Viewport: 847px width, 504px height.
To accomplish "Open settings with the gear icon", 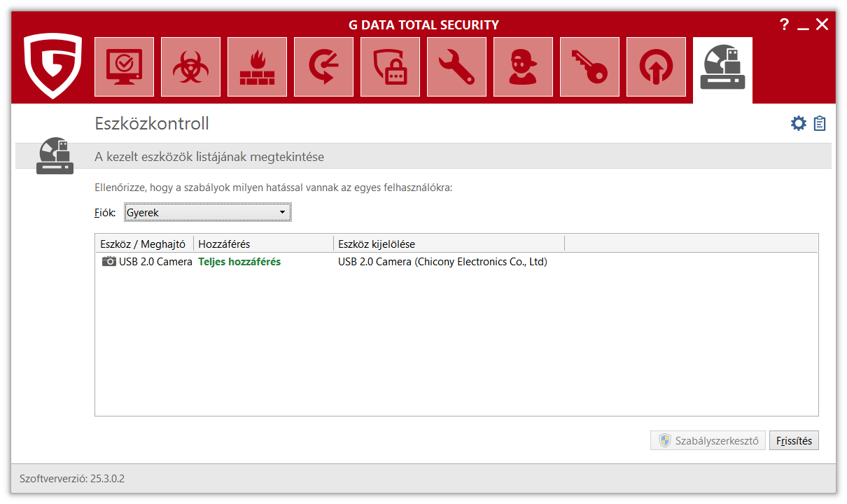I will tap(798, 124).
